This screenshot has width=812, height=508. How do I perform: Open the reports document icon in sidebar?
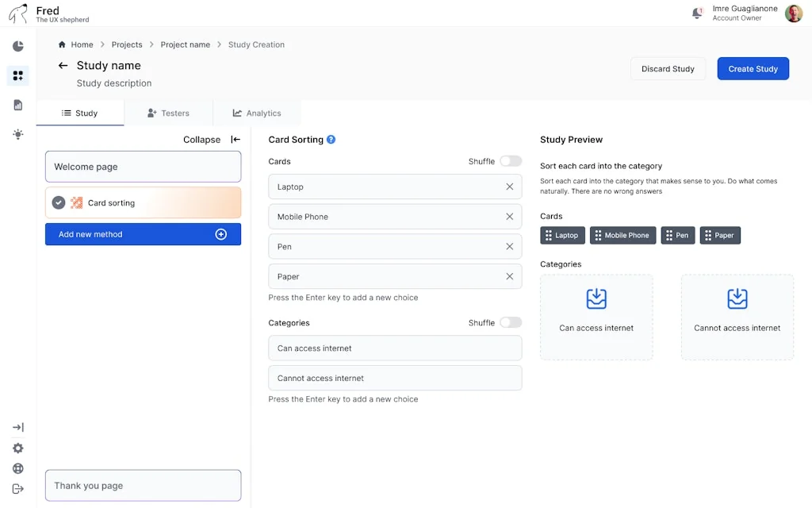[17, 104]
